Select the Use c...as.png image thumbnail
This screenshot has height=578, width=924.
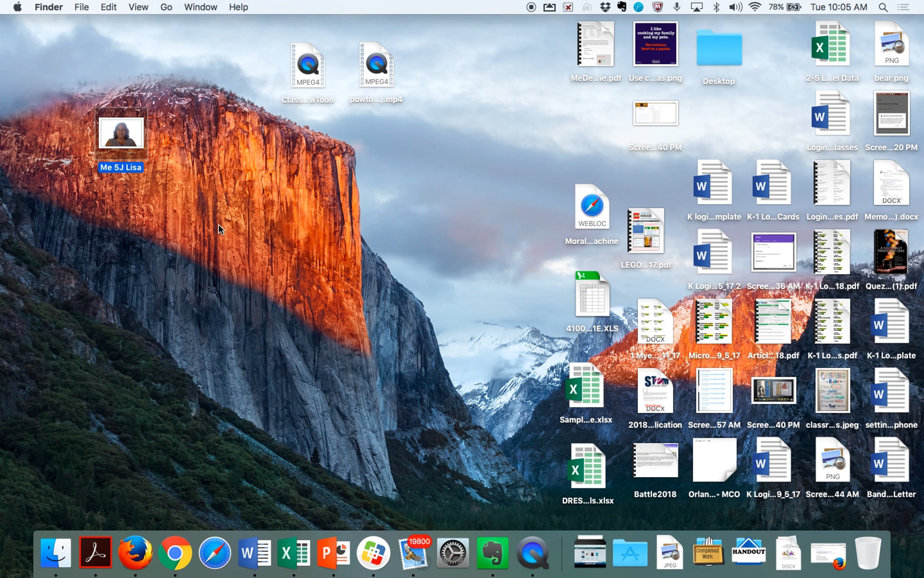point(655,44)
